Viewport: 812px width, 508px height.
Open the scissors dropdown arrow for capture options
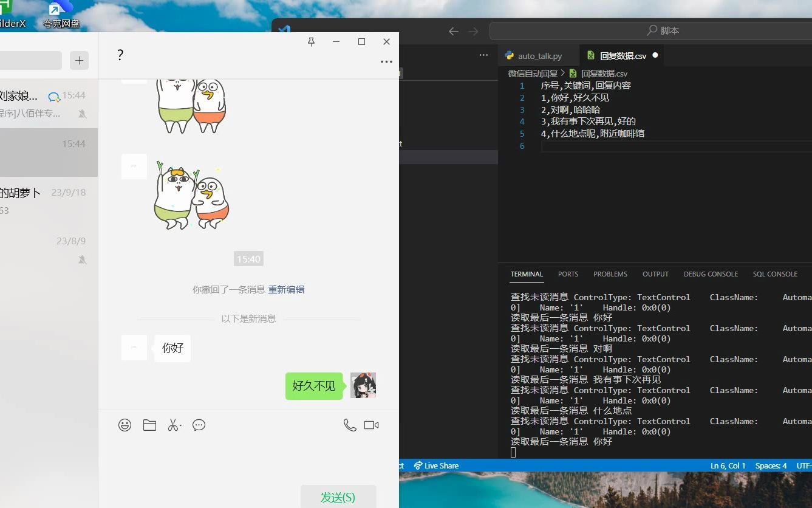tap(182, 425)
